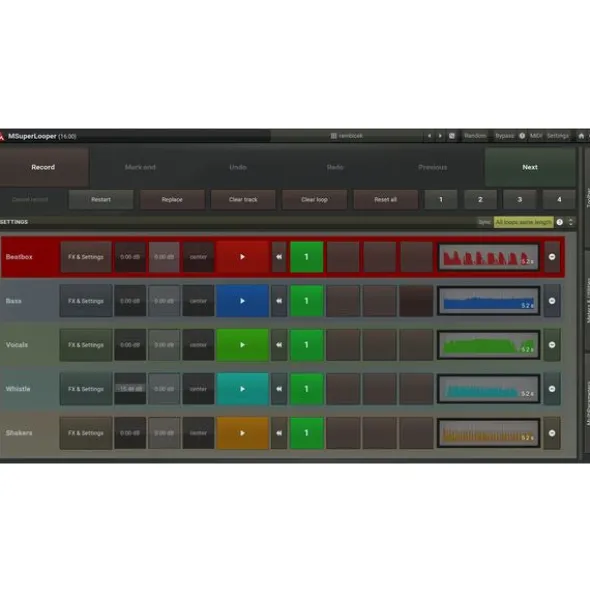Open FX & Settings for Vocals
This screenshot has width=590, height=591.
click(86, 345)
